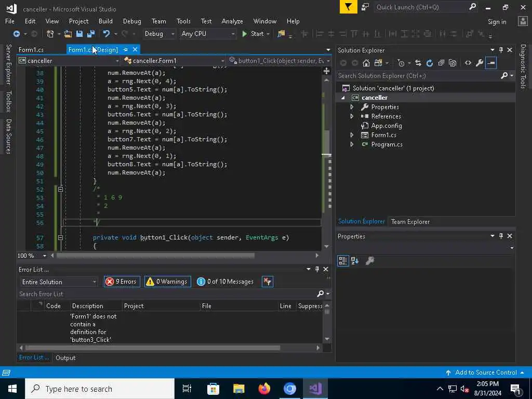The image size is (532, 399).
Task: Open the Toolbox side panel
Action: click(8, 101)
